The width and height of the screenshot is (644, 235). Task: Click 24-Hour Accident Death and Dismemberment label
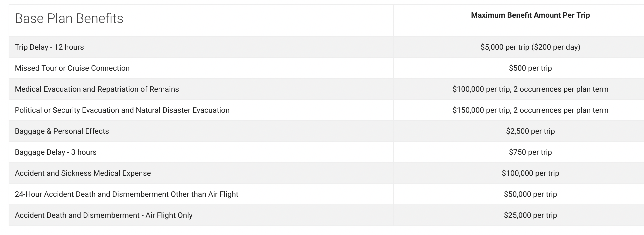(127, 194)
